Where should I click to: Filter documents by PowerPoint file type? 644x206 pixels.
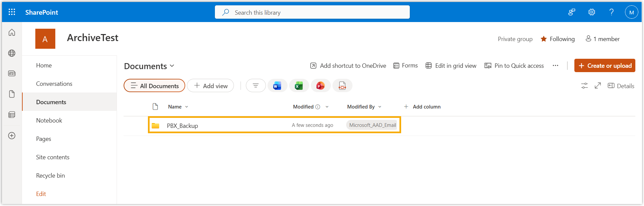click(321, 86)
